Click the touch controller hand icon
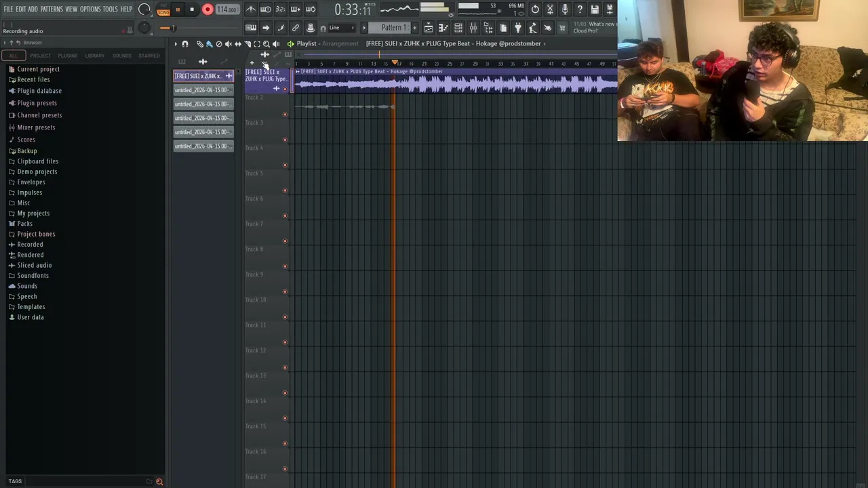The image size is (868, 488). (547, 28)
